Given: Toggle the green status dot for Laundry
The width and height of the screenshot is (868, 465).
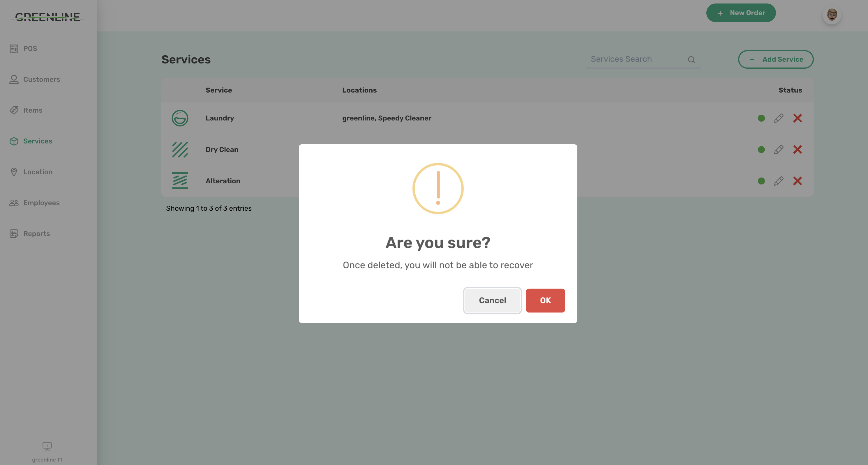Looking at the screenshot, I should pos(761,118).
